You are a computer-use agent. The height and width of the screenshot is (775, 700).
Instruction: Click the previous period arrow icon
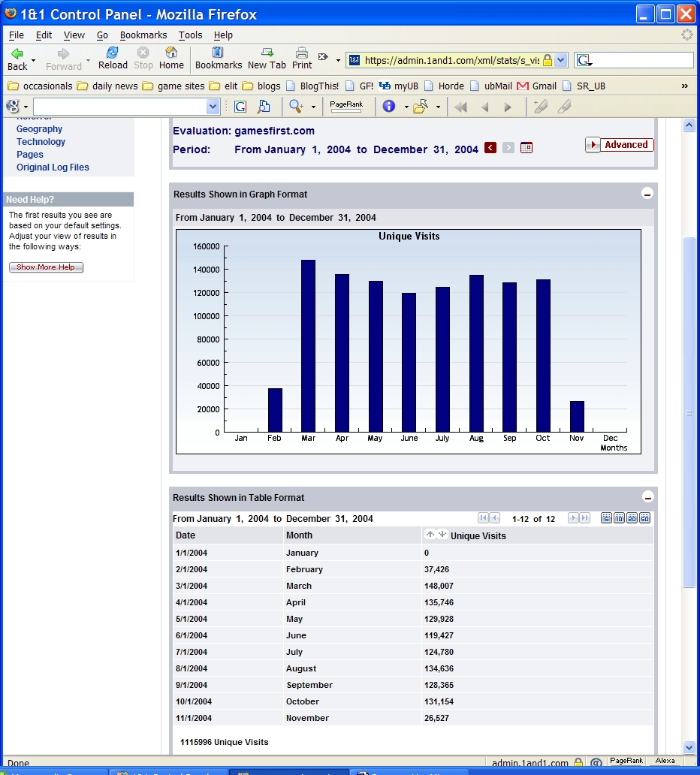click(490, 148)
